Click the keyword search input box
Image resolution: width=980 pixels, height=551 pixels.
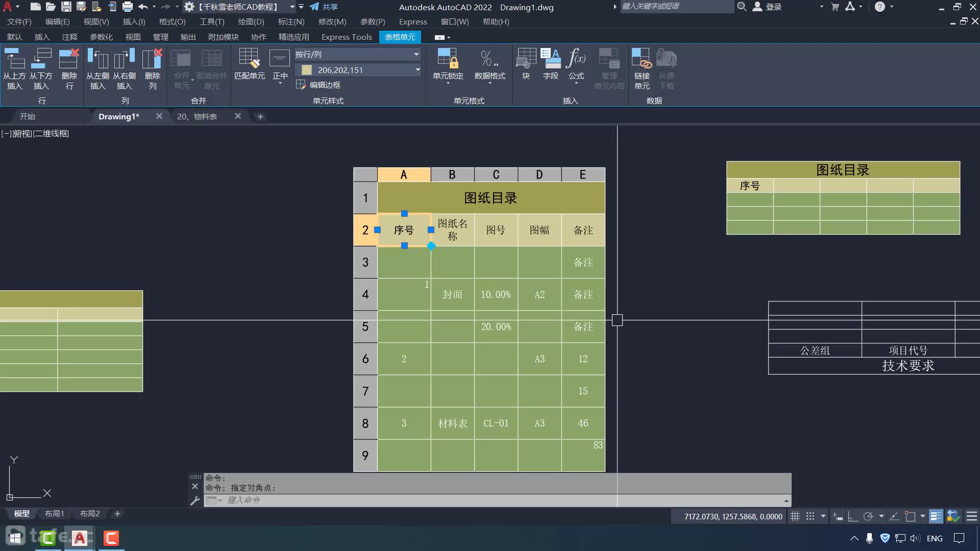click(677, 7)
